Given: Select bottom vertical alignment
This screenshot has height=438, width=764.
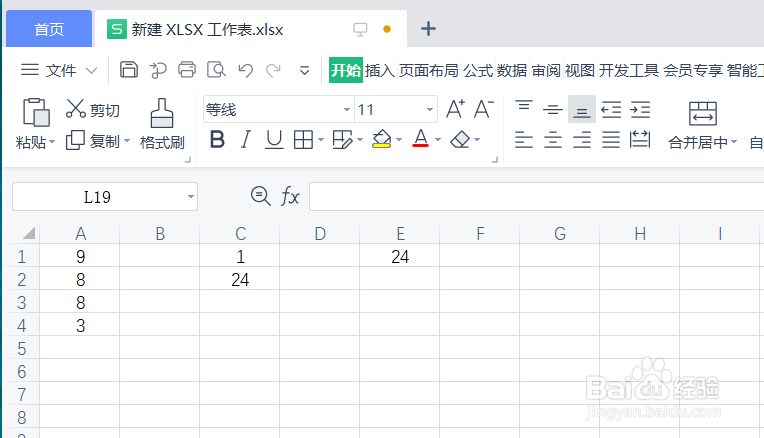Looking at the screenshot, I should point(581,109).
